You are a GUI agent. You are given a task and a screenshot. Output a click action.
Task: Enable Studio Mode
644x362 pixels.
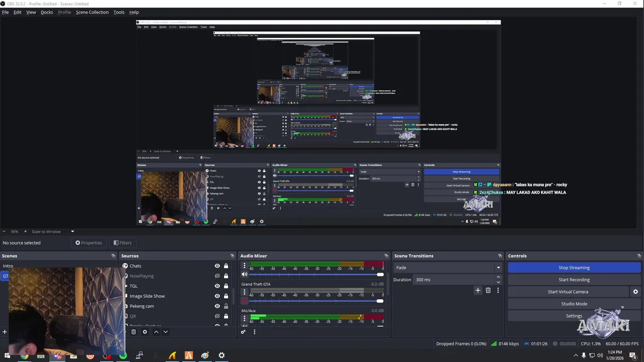point(574,304)
